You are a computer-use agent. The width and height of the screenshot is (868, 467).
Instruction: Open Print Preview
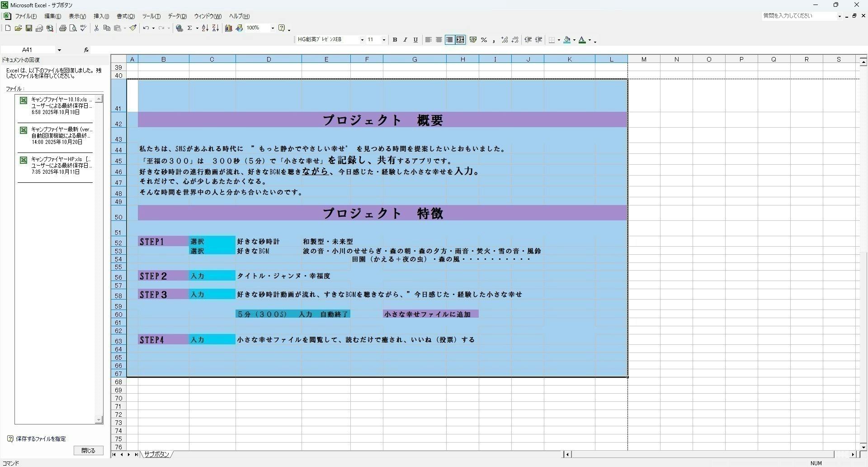pos(73,28)
